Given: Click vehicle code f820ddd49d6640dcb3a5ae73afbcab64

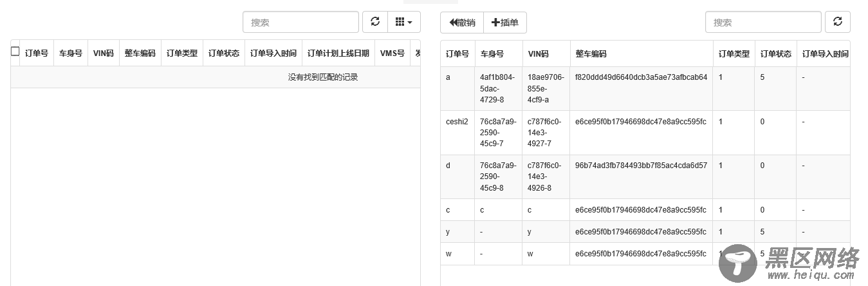Looking at the screenshot, I should [x=641, y=77].
